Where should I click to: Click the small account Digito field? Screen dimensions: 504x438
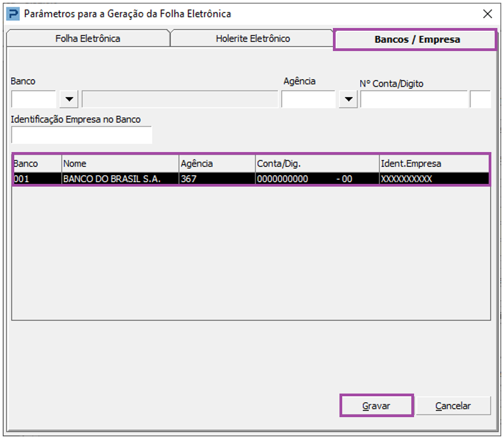click(480, 99)
